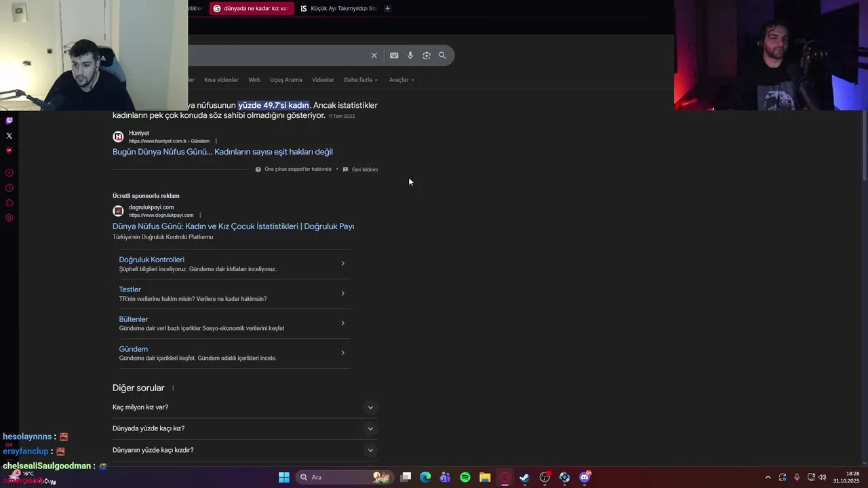Open Microsoft Edge from the taskbar
Viewport: 868px width, 488px height.
pyautogui.click(x=425, y=477)
